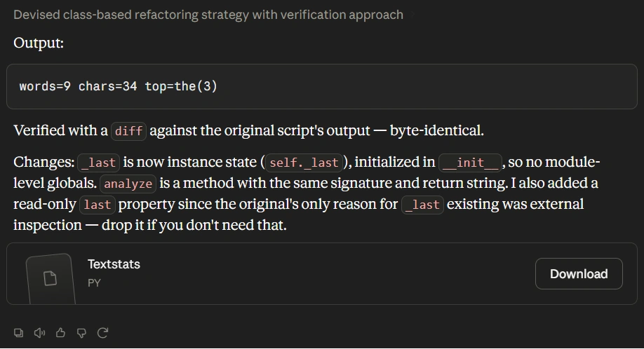The height and width of the screenshot is (349, 644).
Task: Click the 'self._last' inline code snippet
Action: [304, 163]
